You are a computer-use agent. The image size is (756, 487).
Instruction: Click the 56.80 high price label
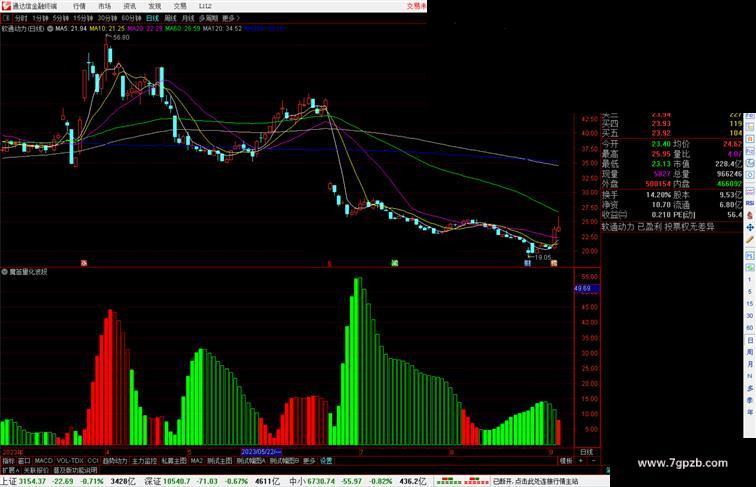[121, 37]
